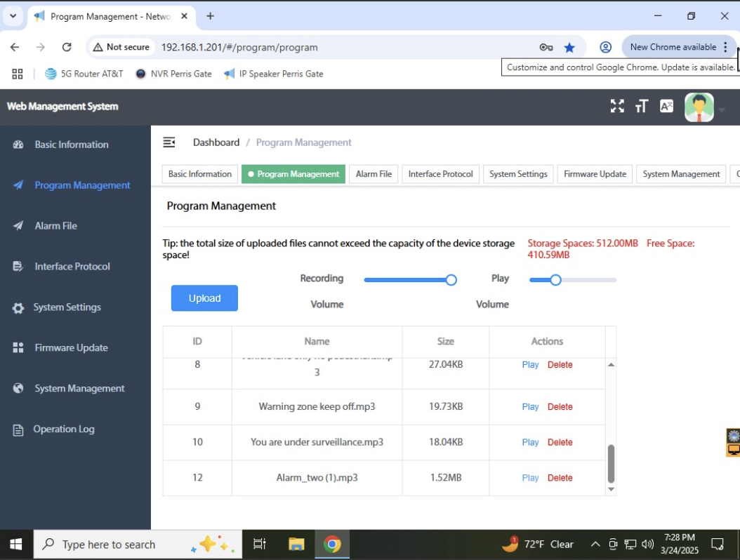Play Alarm_two (1).mp3
Image resolution: width=740 pixels, height=560 pixels.
(530, 478)
